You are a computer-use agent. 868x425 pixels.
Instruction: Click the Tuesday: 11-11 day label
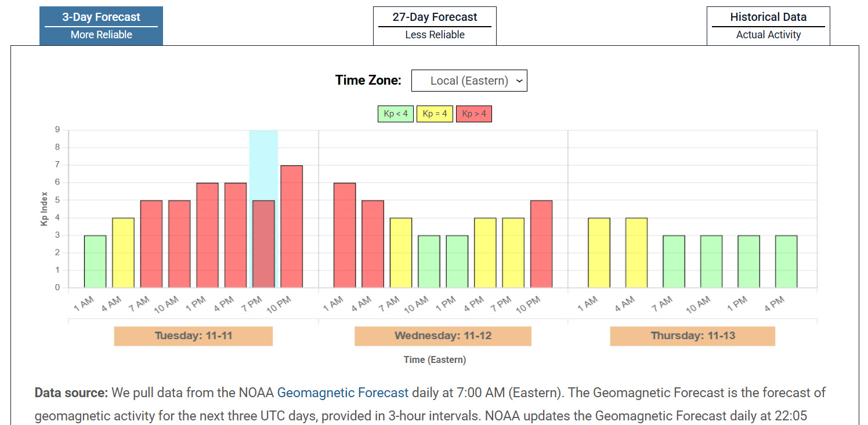click(x=193, y=336)
